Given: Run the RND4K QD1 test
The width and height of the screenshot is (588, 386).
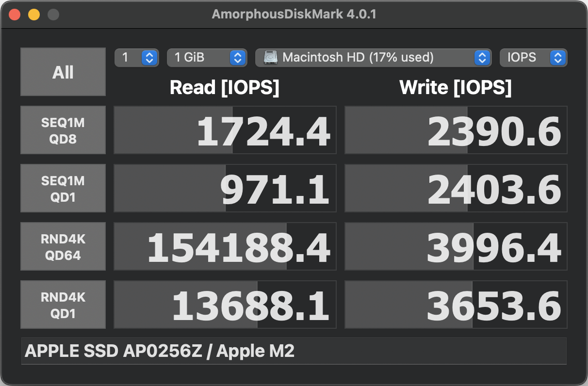Looking at the screenshot, I should tap(63, 304).
